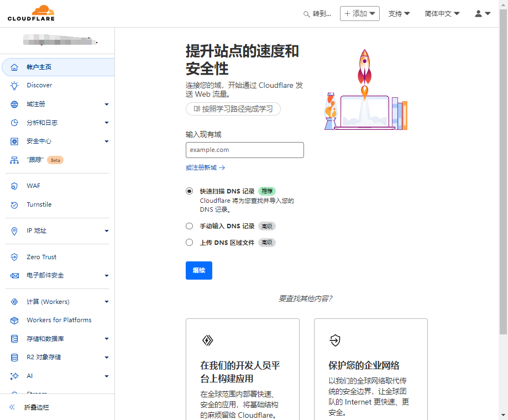Select 上传 DNS 区域文件 radio option
Viewport: 508px width, 420px height.
click(x=190, y=243)
